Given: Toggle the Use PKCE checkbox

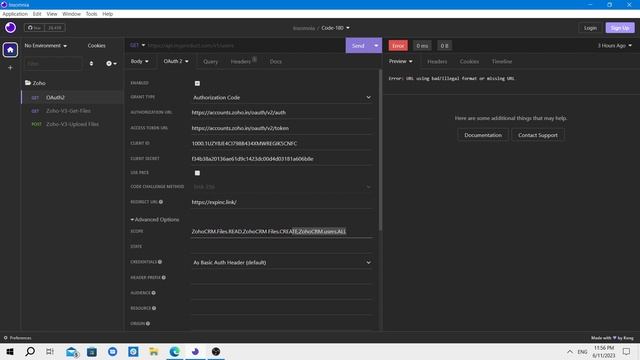Looking at the screenshot, I should (197, 173).
